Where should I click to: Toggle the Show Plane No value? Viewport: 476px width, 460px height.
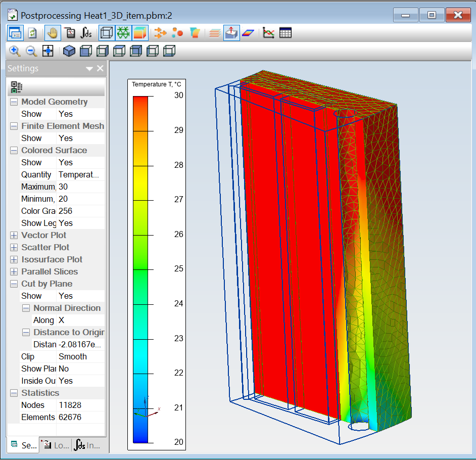[x=80, y=369]
